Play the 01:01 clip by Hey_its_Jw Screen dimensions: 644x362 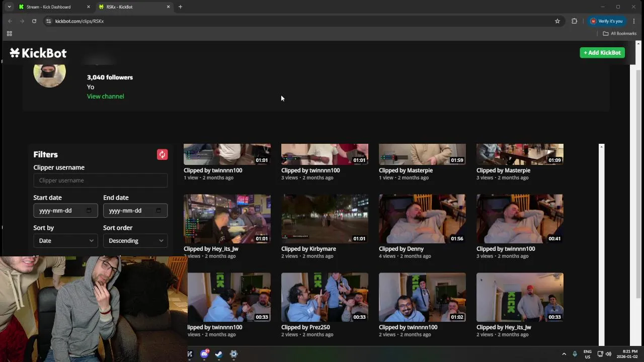(227, 219)
